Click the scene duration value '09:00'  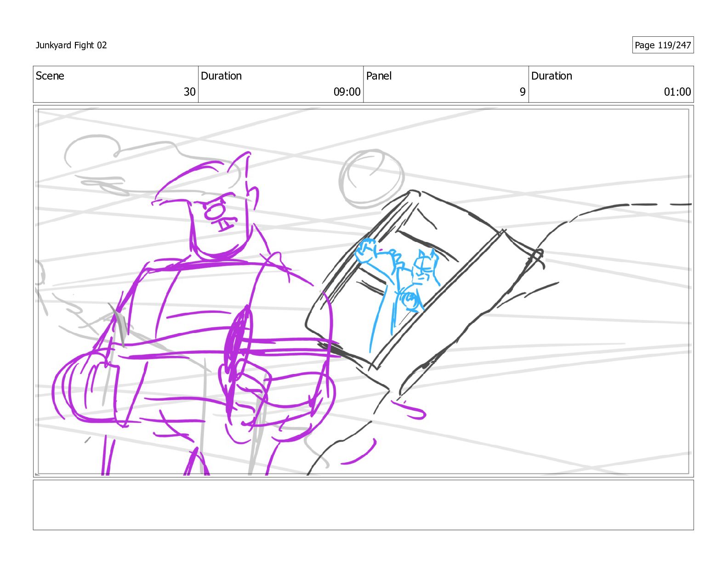pos(347,92)
